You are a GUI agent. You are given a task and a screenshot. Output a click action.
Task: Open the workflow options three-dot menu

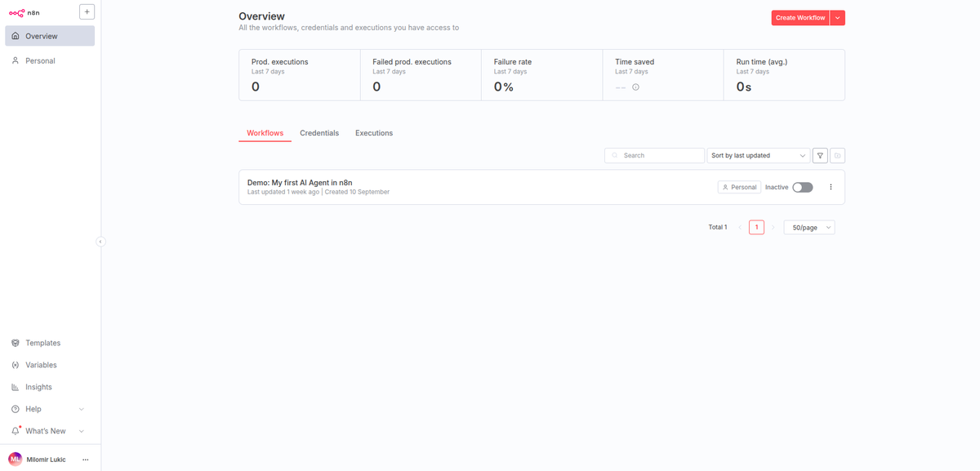tap(831, 187)
